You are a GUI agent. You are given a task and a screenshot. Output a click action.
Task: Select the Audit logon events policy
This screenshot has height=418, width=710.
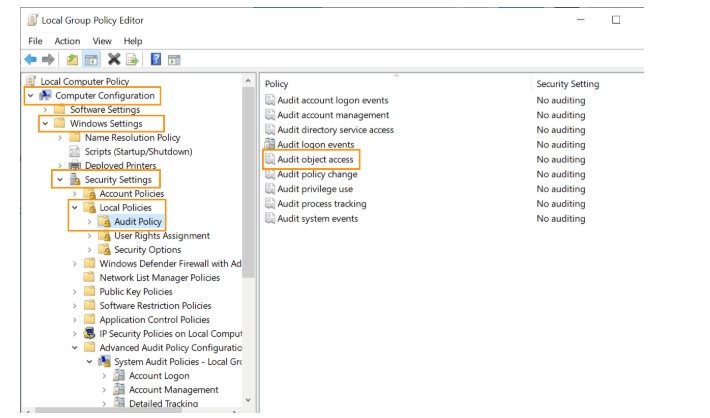point(316,144)
